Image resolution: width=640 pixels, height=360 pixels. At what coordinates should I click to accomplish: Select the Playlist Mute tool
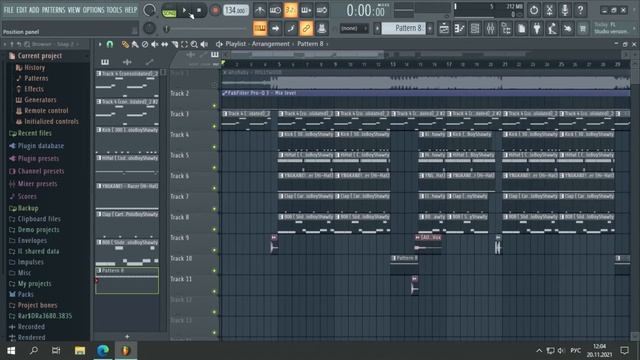[155, 44]
